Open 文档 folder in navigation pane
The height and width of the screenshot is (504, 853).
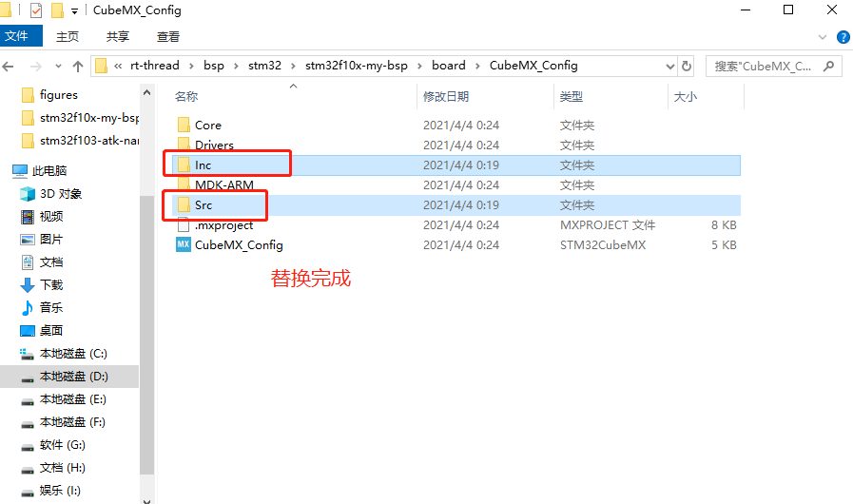51,262
